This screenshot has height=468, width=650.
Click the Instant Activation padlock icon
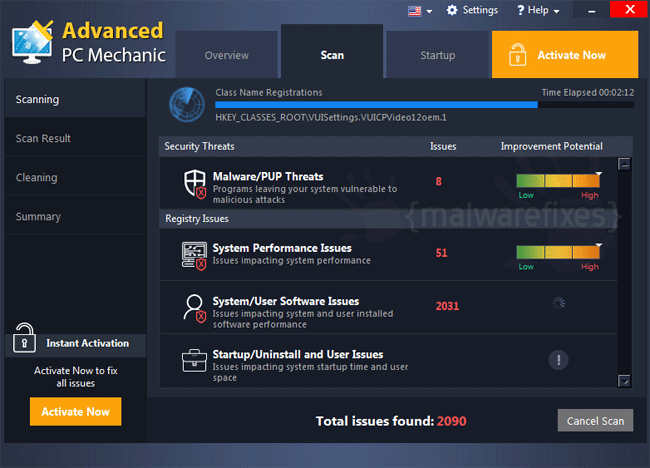click(24, 338)
